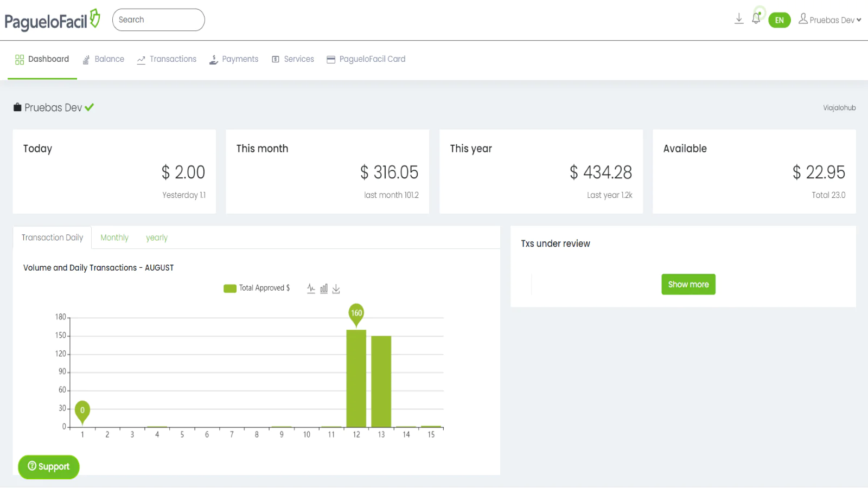
Task: Open the Support chat button
Action: click(49, 467)
